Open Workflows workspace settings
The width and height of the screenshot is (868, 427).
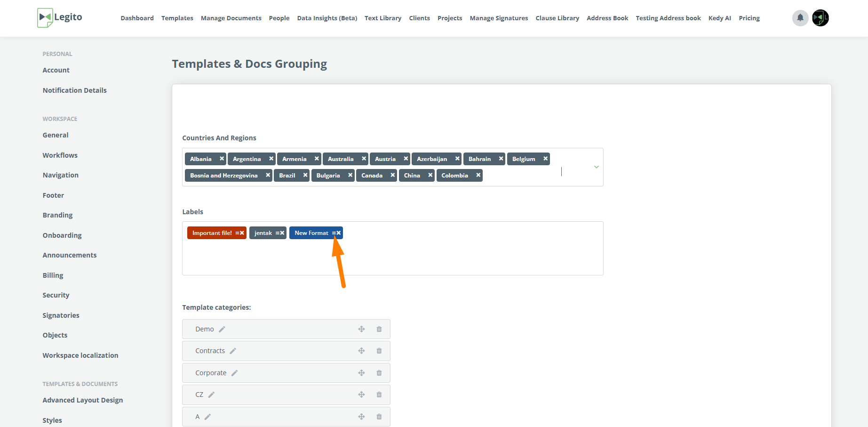click(x=60, y=155)
